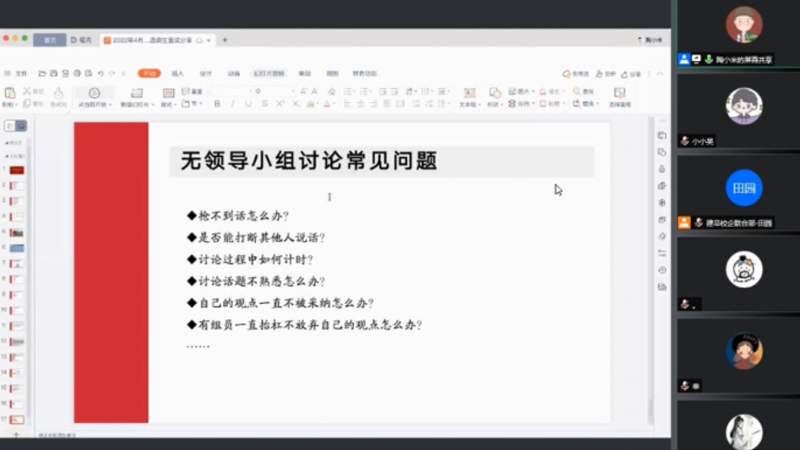Click the Picture insert icon
The image size is (800, 450).
point(512,91)
